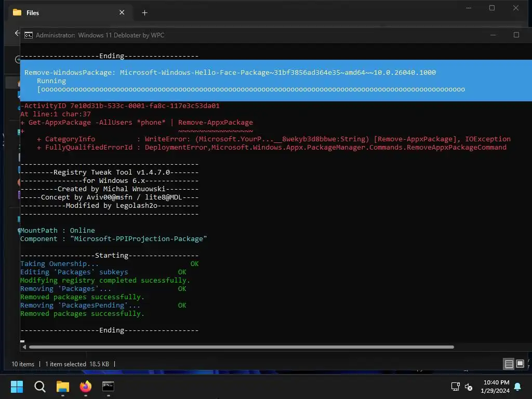Click the 'Microsoft-PPIProjection-Package' component line
The width and height of the screenshot is (532, 399).
(x=114, y=239)
